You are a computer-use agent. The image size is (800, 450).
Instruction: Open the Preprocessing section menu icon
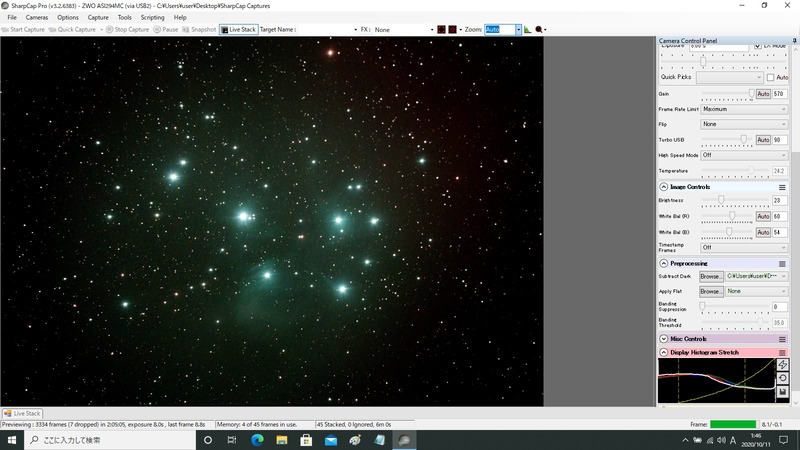782,264
